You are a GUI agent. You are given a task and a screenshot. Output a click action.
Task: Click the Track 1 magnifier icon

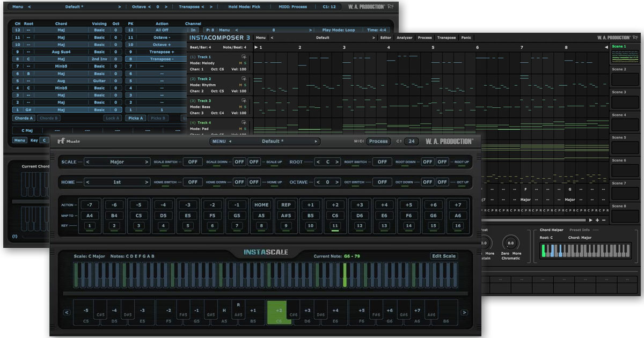coord(244,57)
